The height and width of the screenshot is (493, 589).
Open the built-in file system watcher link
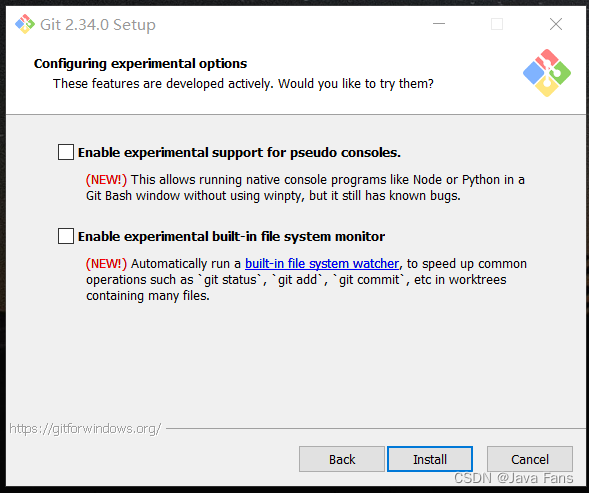322,264
